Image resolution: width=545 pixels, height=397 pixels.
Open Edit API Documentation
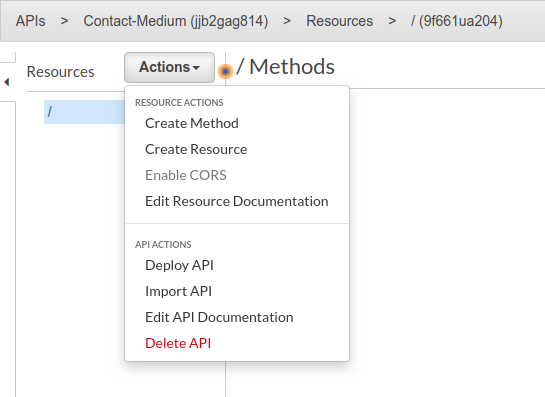219,317
